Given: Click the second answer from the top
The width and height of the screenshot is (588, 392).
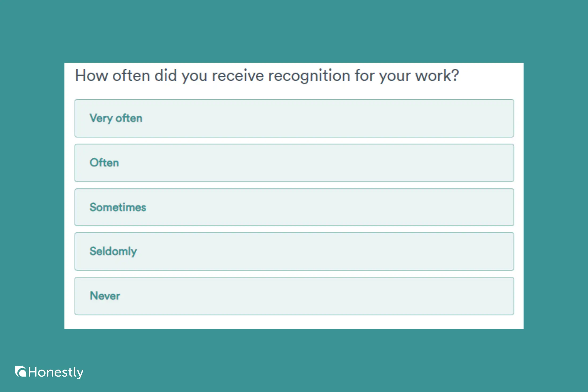Looking at the screenshot, I should 294,163.
